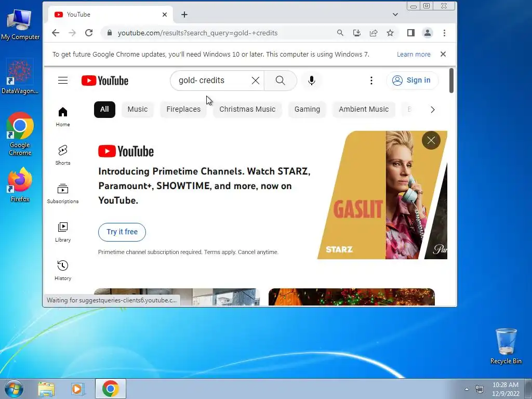Image resolution: width=532 pixels, height=399 pixels.
Task: Open Subscriptions in the sidebar
Action: (x=63, y=193)
